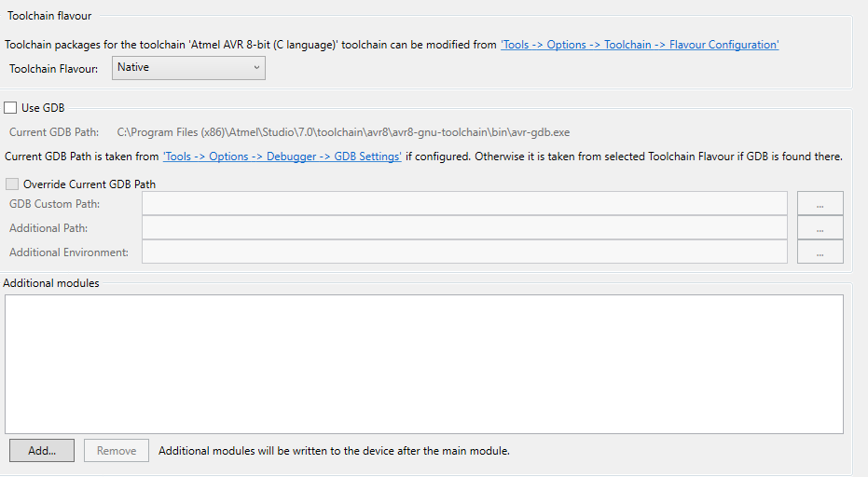The height and width of the screenshot is (477, 868).
Task: Click the Additional modules group header
Action: [51, 283]
